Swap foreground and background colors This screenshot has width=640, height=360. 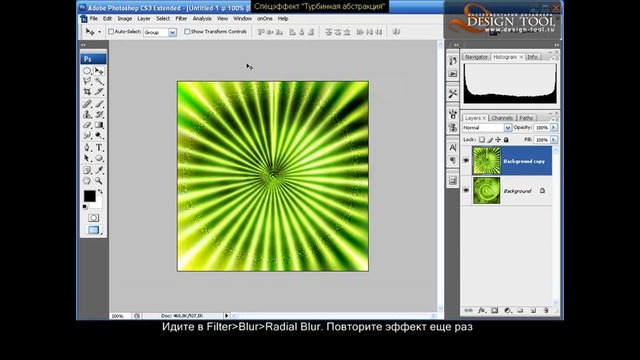(100, 191)
